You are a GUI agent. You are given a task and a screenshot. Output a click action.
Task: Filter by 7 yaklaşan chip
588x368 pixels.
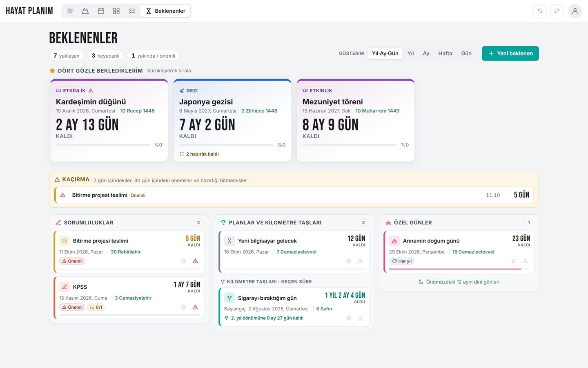(67, 56)
